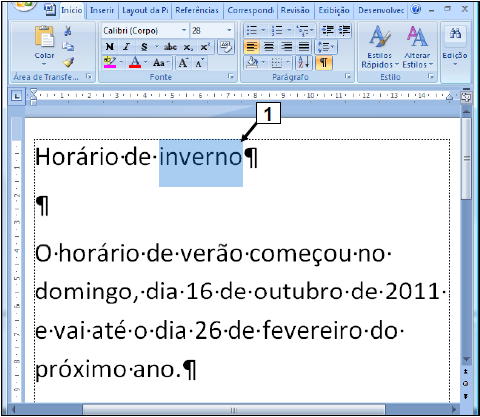This screenshot has width=480, height=417.
Task: Apply the text highlight color
Action: coord(110,62)
